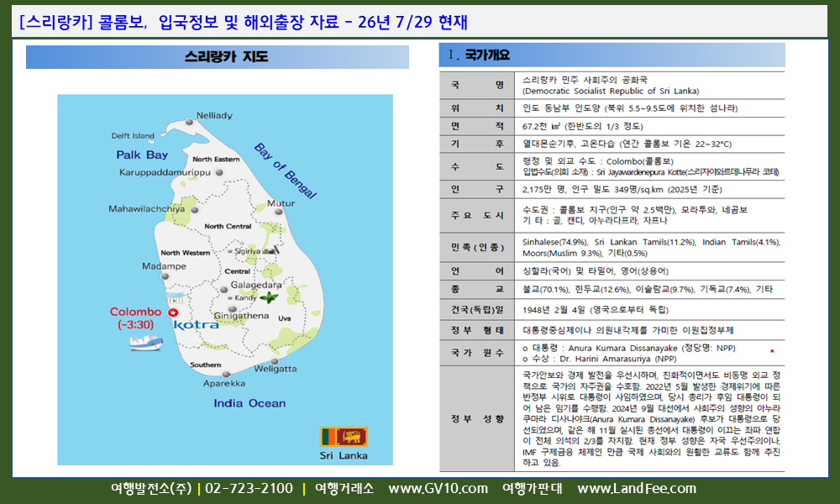Open the www.LandFee.com link

pyautogui.click(x=637, y=489)
